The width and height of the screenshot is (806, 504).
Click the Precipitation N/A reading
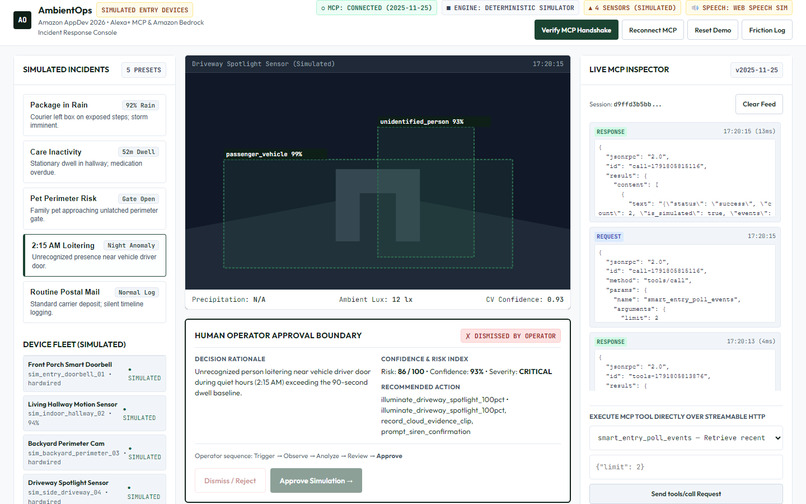pos(229,299)
